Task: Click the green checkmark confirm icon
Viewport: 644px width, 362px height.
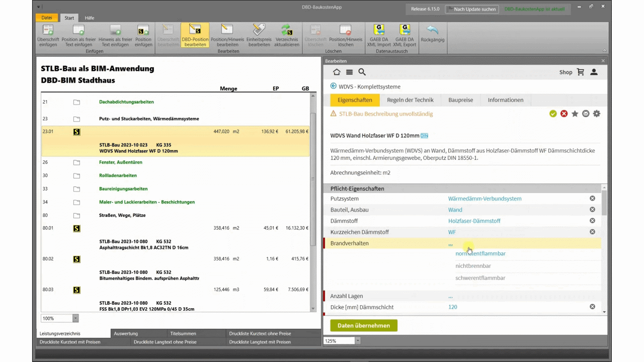Action: (x=553, y=114)
